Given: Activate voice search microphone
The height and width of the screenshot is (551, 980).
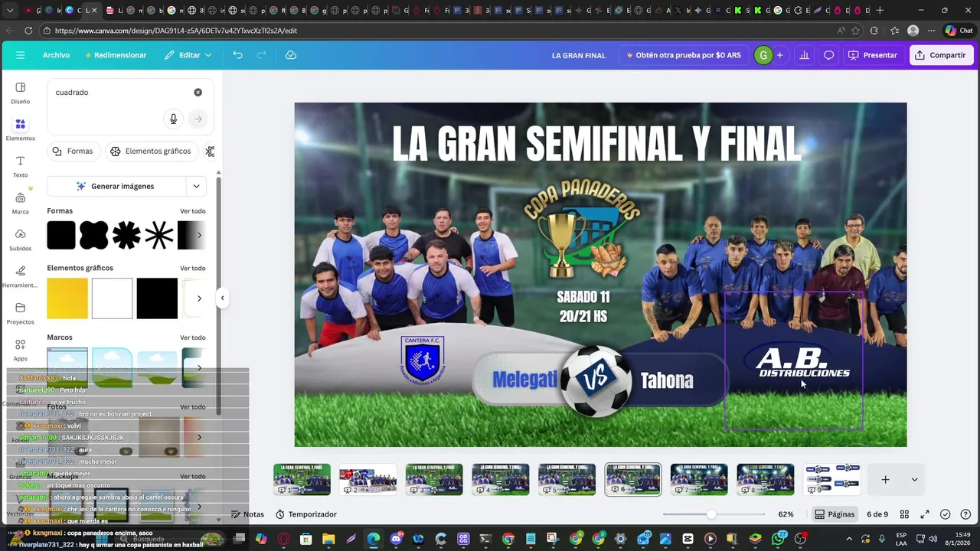Looking at the screenshot, I should tap(173, 119).
